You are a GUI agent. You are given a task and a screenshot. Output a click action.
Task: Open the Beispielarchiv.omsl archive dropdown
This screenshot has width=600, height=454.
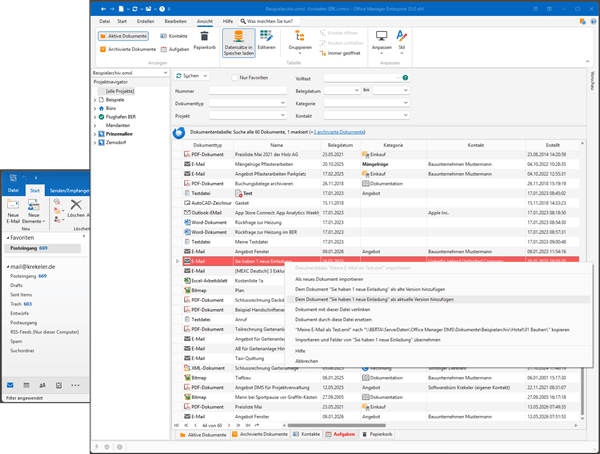pos(165,73)
